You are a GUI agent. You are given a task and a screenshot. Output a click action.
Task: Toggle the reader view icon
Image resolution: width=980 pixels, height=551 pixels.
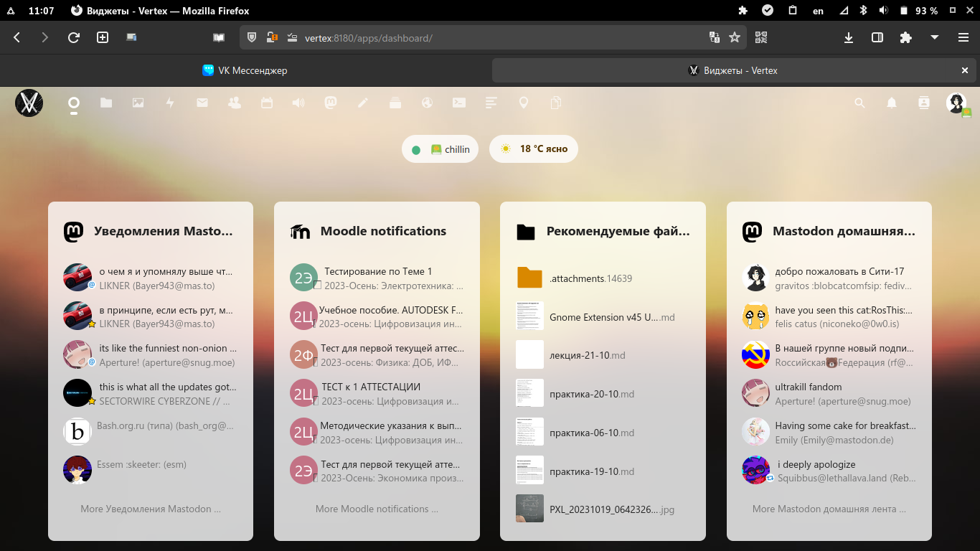219,37
